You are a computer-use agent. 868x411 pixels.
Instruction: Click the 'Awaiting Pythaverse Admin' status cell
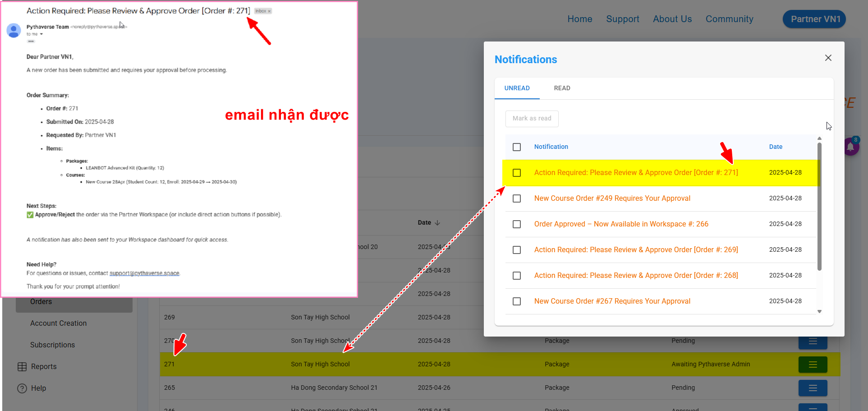coord(711,364)
